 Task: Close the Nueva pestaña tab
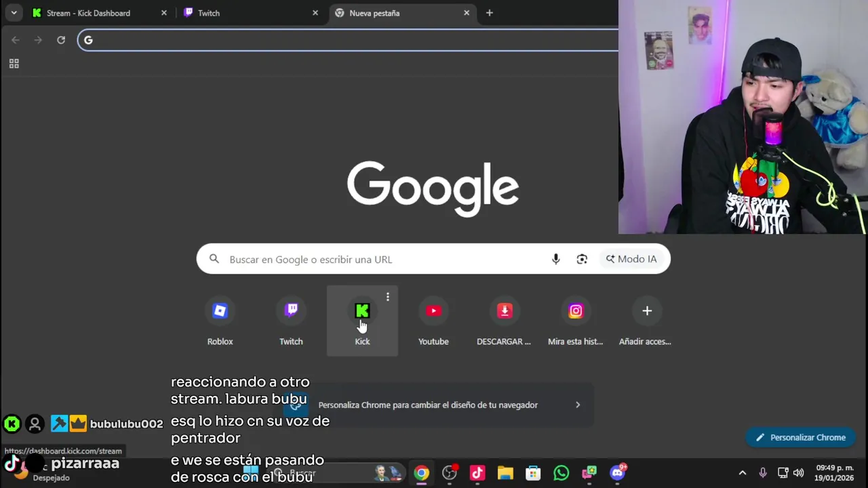click(467, 13)
